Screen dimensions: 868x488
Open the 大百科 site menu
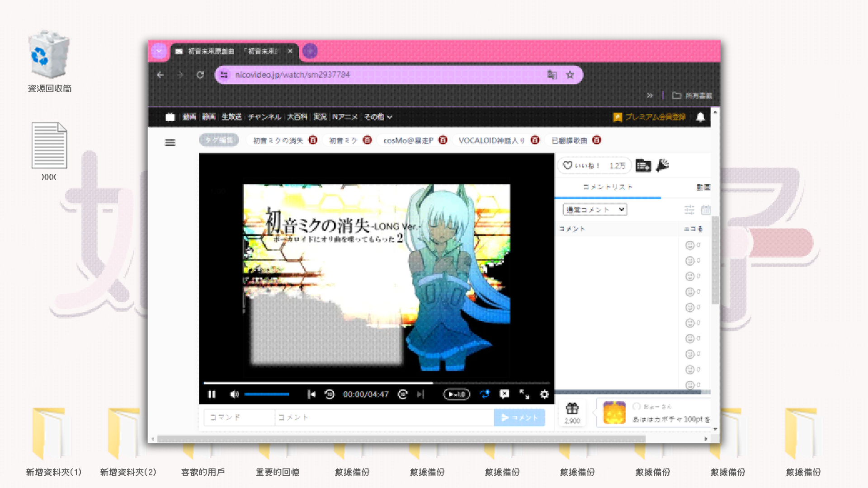pyautogui.click(x=297, y=117)
